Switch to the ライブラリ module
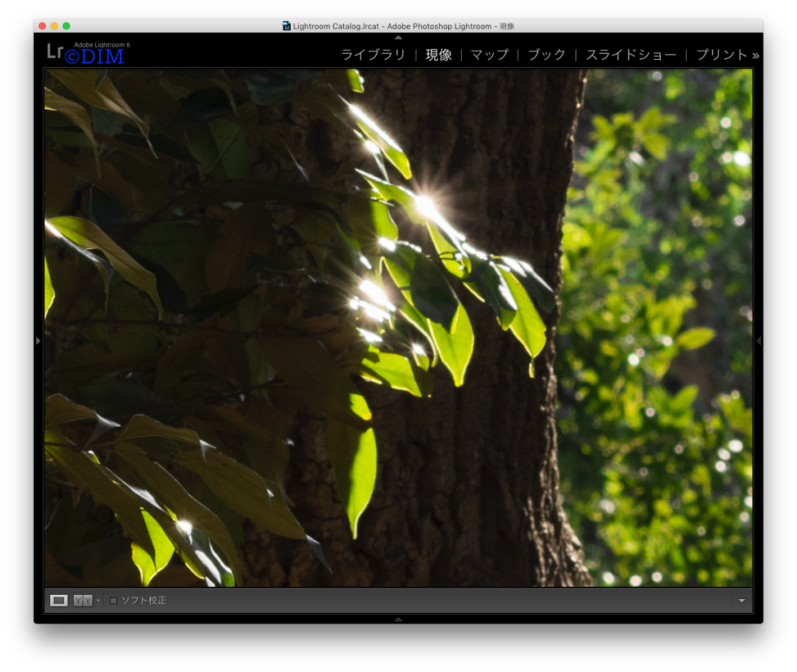This screenshot has height=672, width=797. coord(373,55)
